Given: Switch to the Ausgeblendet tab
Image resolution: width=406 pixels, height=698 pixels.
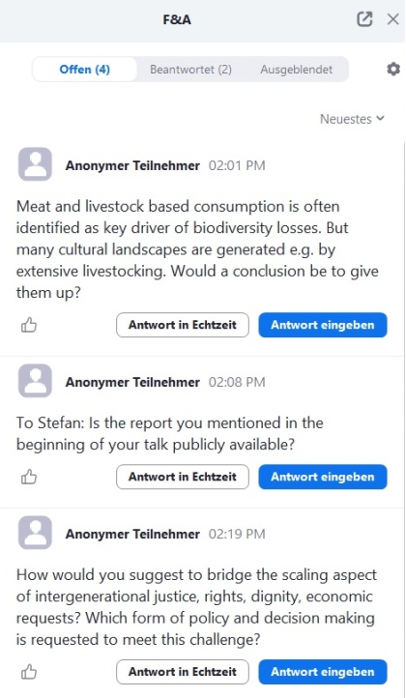Looking at the screenshot, I should pyautogui.click(x=296, y=69).
